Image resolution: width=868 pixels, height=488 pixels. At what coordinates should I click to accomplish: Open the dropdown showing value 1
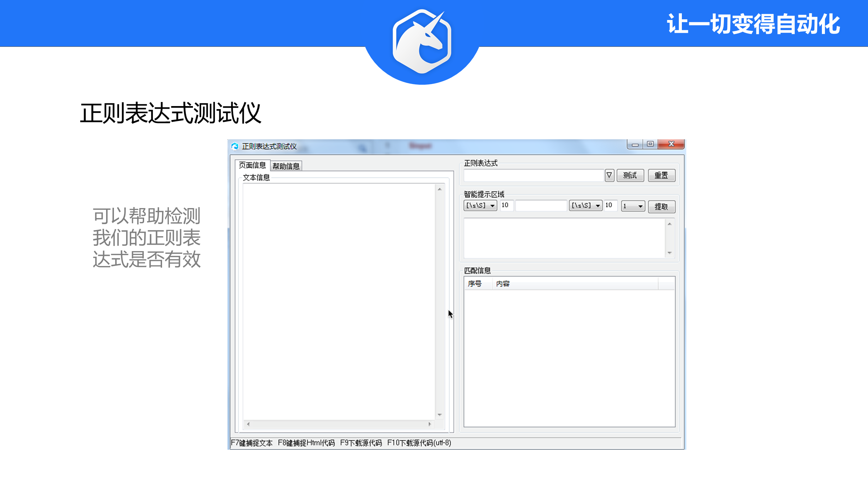coord(640,206)
